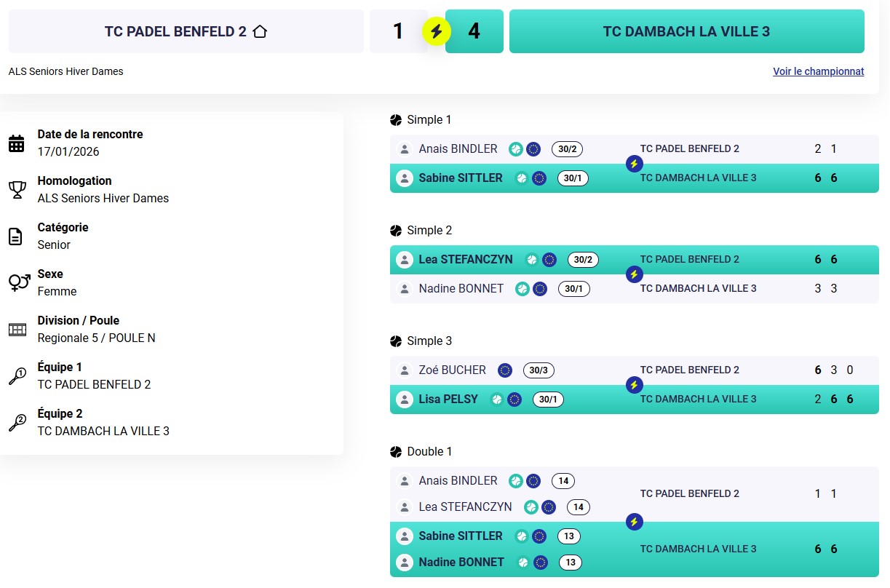890x588 pixels.
Task: Click the calendar icon for Date de la rencontre
Action: point(17,143)
